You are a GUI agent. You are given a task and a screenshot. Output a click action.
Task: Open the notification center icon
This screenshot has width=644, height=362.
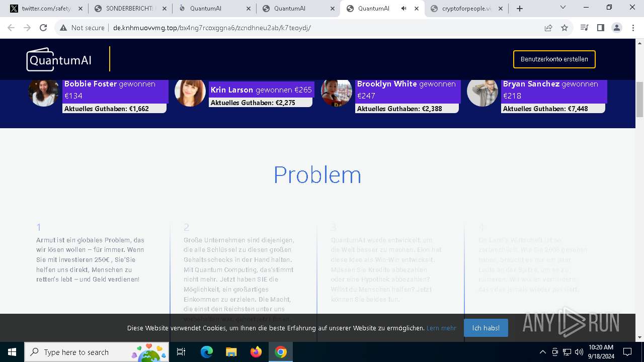[627, 352]
